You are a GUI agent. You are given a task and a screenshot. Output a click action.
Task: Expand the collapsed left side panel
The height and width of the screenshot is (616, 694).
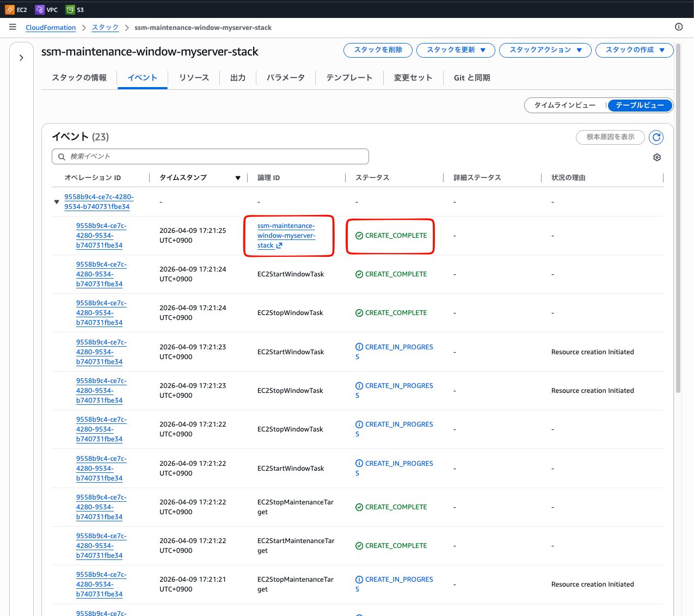click(21, 58)
